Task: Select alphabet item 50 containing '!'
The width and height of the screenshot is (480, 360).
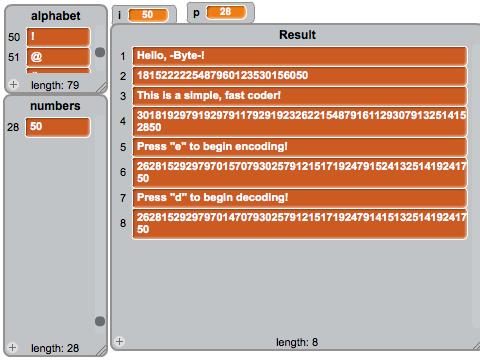Action: (58, 37)
